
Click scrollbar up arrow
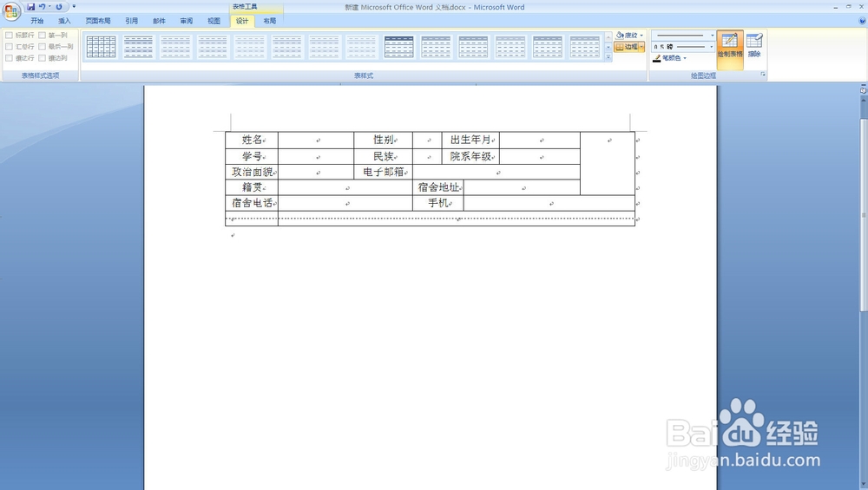(864, 99)
